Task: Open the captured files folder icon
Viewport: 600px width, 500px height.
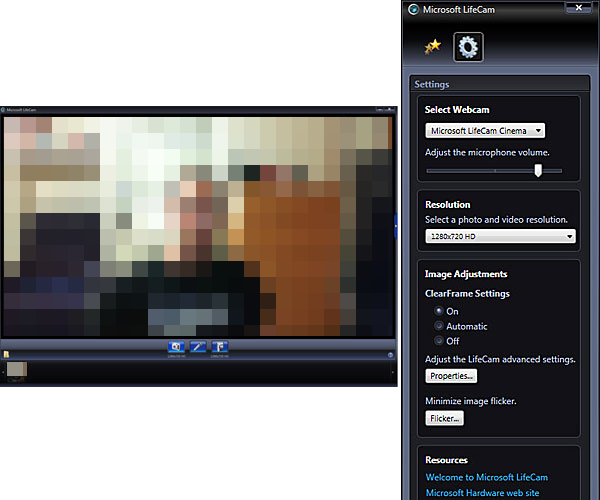Action: click(6, 355)
